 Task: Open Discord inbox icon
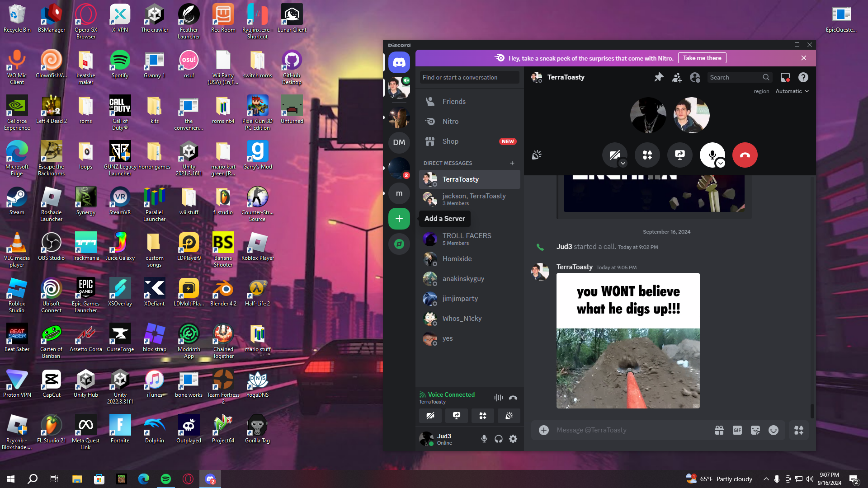[785, 77]
